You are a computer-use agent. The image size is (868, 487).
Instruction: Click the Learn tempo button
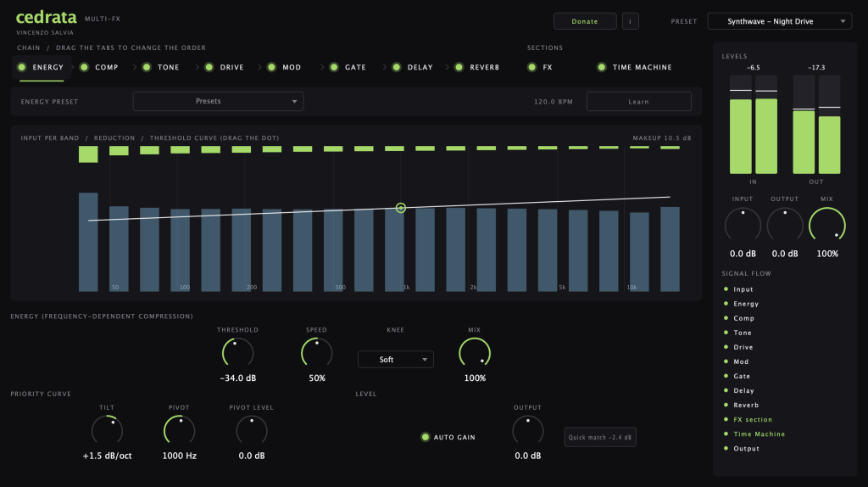pyautogui.click(x=639, y=102)
